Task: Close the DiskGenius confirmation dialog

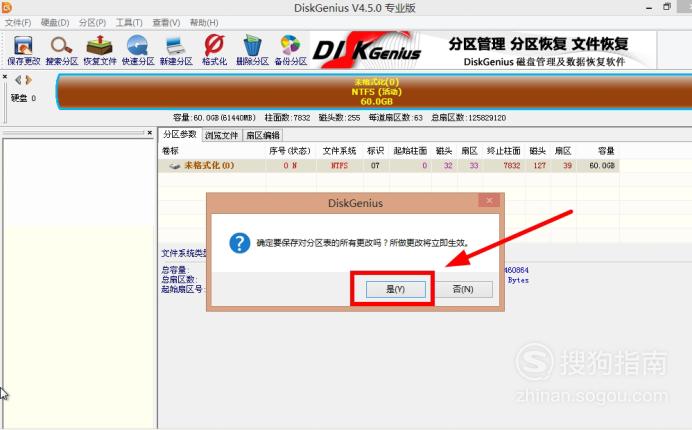Action: 489,201
